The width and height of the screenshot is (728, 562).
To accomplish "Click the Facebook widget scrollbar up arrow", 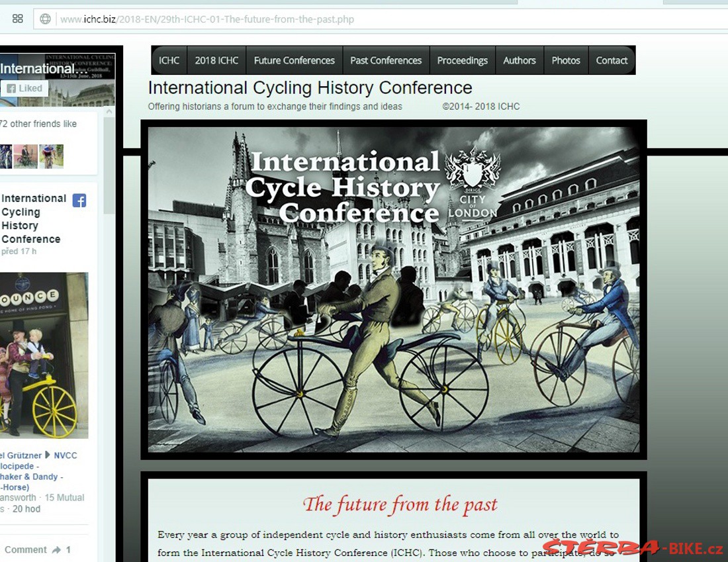I will 109,112.
